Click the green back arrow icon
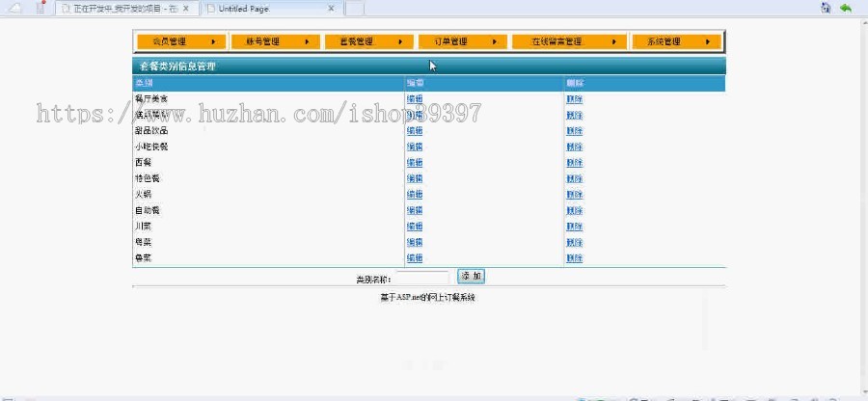868x401 pixels. [845, 8]
